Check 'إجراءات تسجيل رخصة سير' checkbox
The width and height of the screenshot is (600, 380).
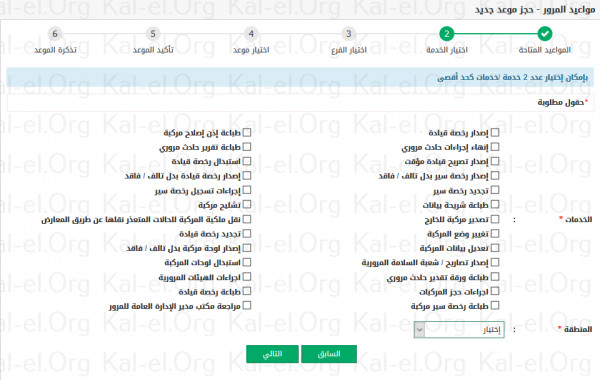click(247, 190)
